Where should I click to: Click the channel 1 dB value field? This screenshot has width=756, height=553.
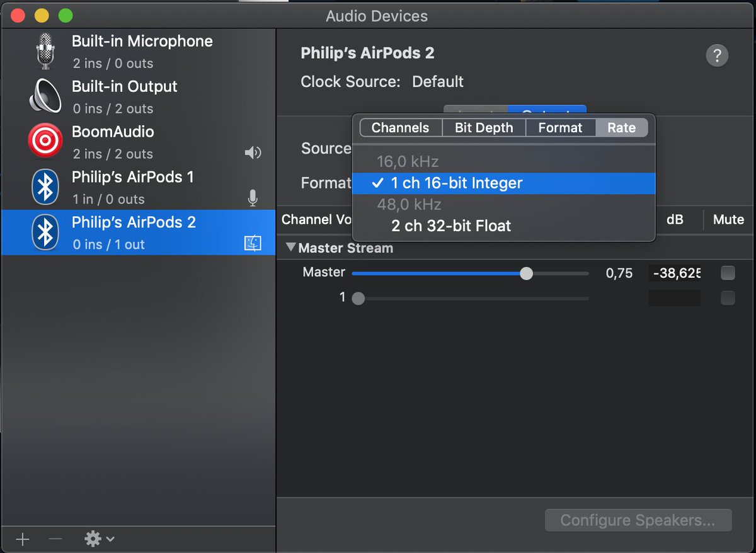pos(674,298)
